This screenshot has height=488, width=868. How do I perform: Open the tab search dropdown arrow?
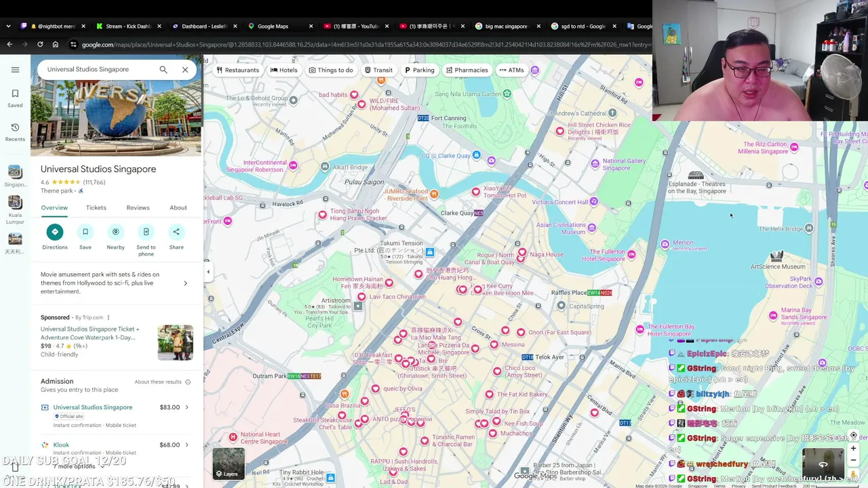tap(8, 26)
